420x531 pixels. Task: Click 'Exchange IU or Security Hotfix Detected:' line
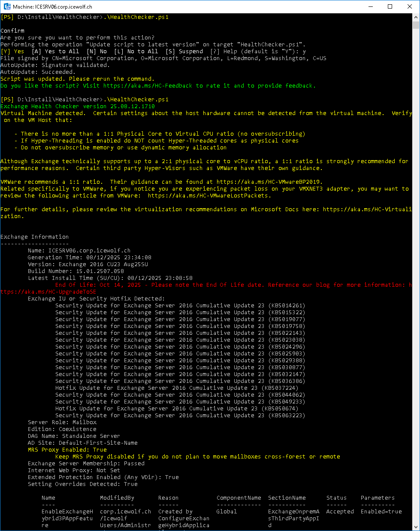tap(96, 299)
